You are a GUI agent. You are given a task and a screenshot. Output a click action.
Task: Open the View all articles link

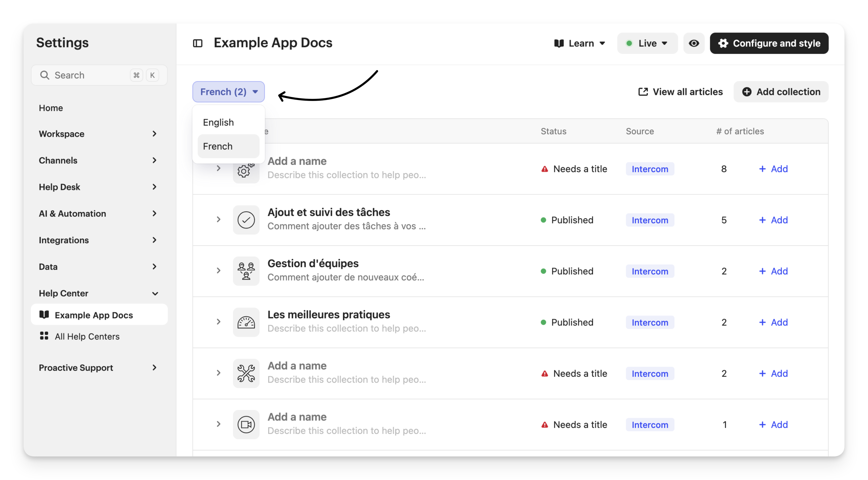click(x=681, y=92)
